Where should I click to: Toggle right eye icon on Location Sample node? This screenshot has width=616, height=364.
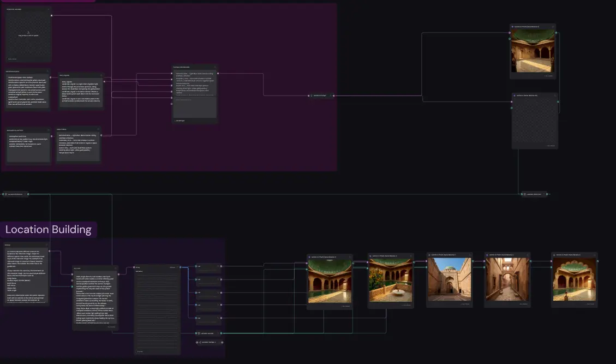click(222, 342)
